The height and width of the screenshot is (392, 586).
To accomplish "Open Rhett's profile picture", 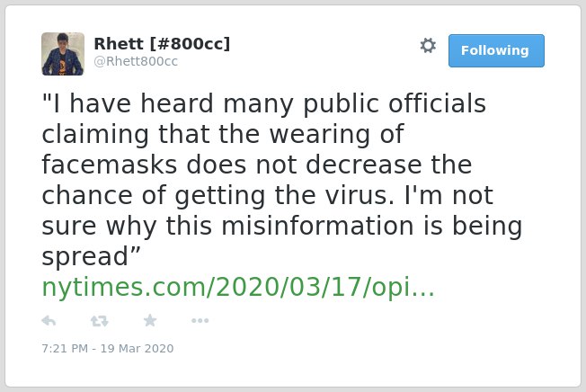I will [63, 54].
